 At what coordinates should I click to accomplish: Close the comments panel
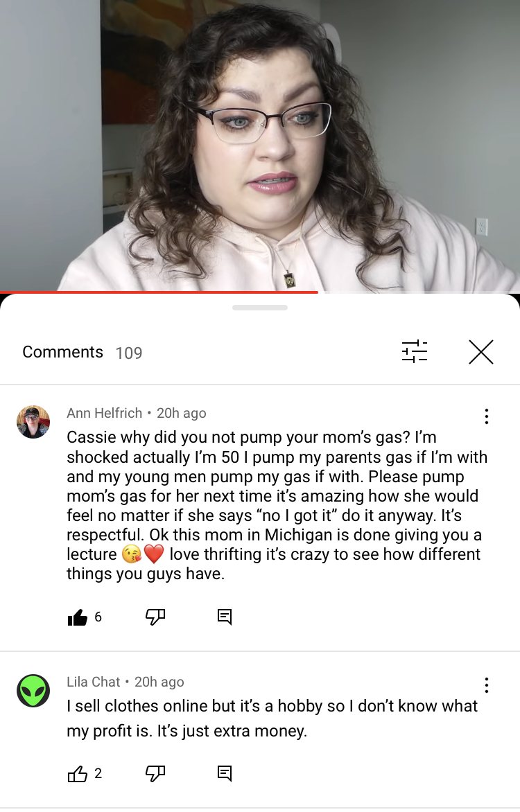point(481,352)
